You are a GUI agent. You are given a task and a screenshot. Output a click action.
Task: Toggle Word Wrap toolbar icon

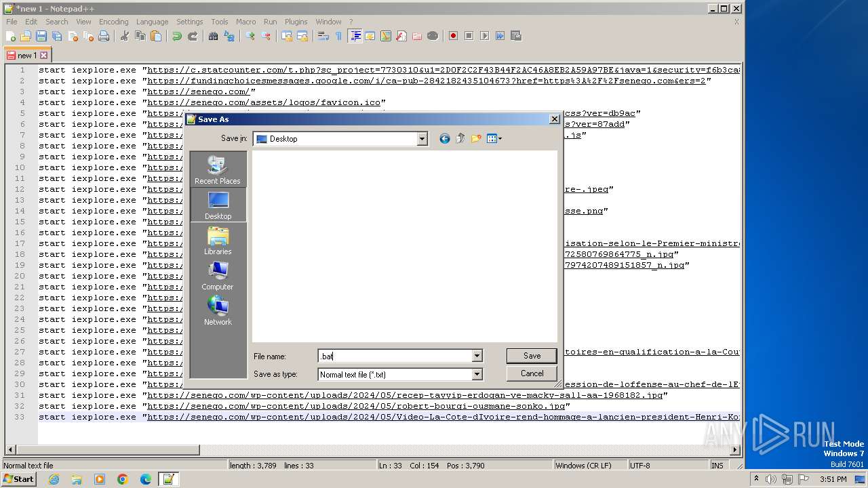point(323,36)
